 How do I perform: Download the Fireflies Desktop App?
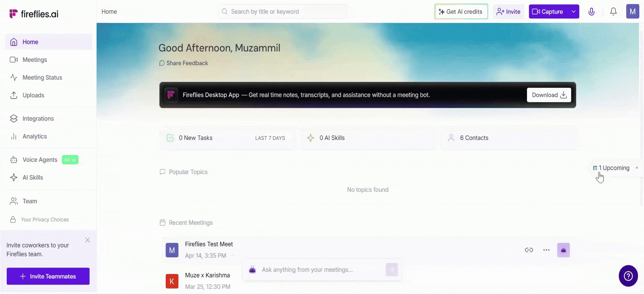tap(549, 95)
